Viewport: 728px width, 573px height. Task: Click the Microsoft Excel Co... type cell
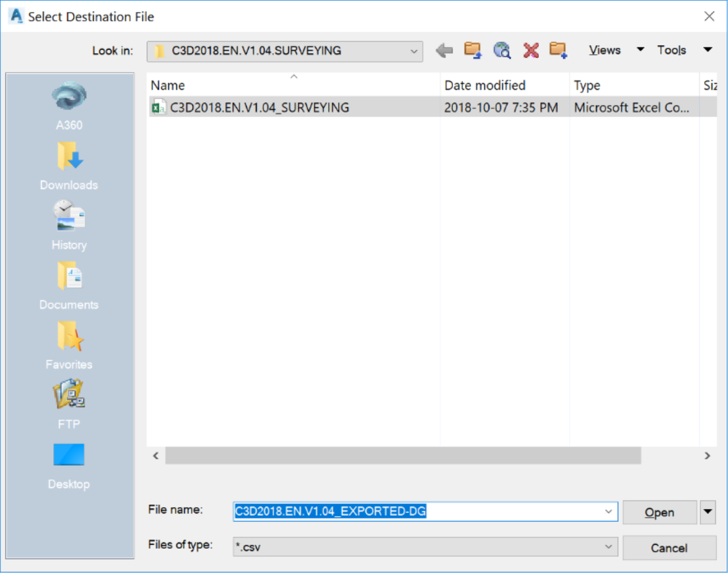631,107
